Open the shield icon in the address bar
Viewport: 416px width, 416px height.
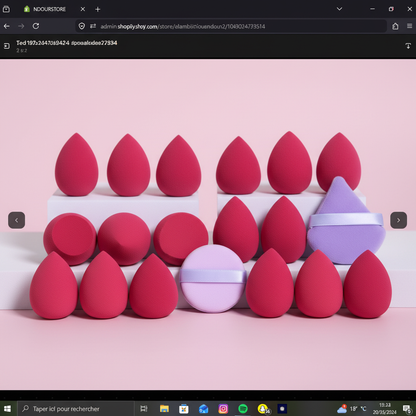82,26
